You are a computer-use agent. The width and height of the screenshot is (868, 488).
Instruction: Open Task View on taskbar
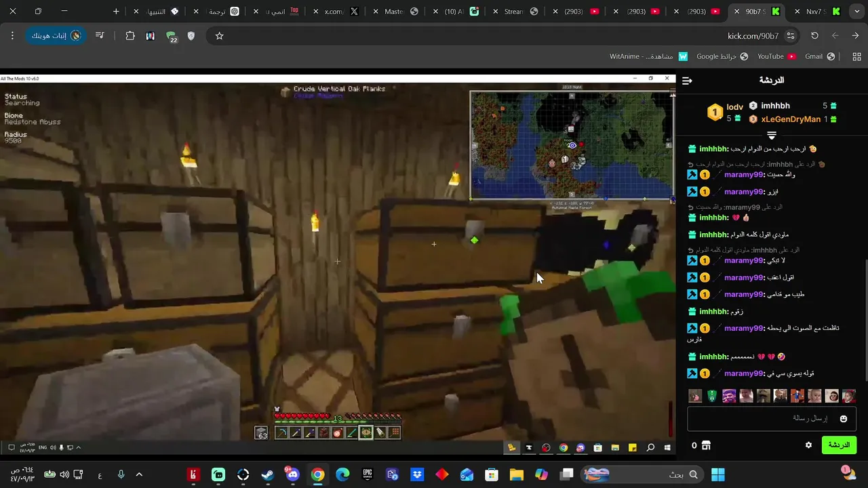(567, 474)
